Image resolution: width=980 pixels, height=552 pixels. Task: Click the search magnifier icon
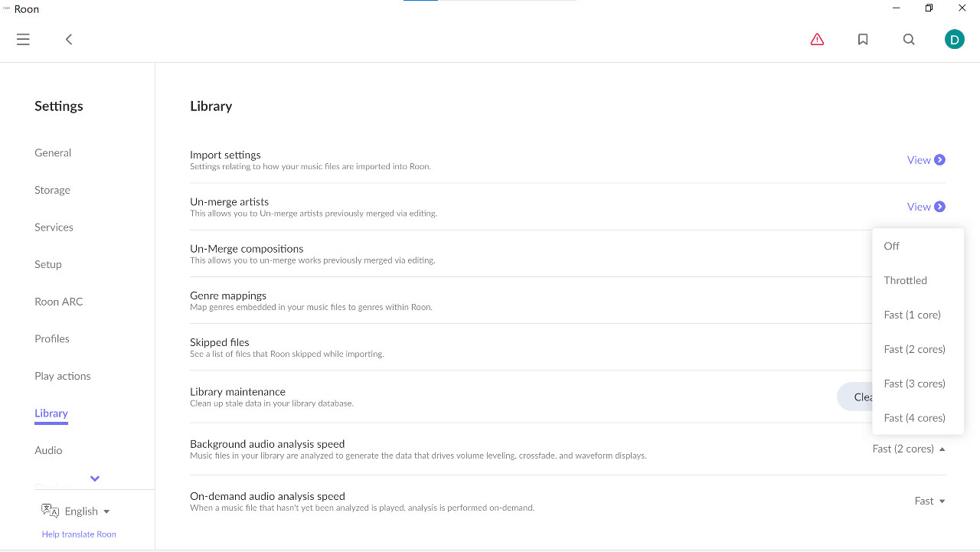click(x=909, y=39)
